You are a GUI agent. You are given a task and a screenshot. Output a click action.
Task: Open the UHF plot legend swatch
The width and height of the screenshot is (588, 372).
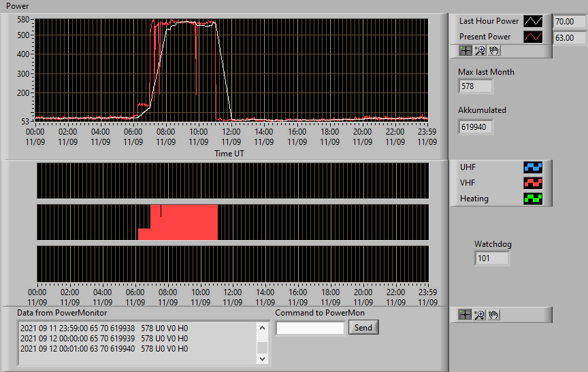pos(533,167)
